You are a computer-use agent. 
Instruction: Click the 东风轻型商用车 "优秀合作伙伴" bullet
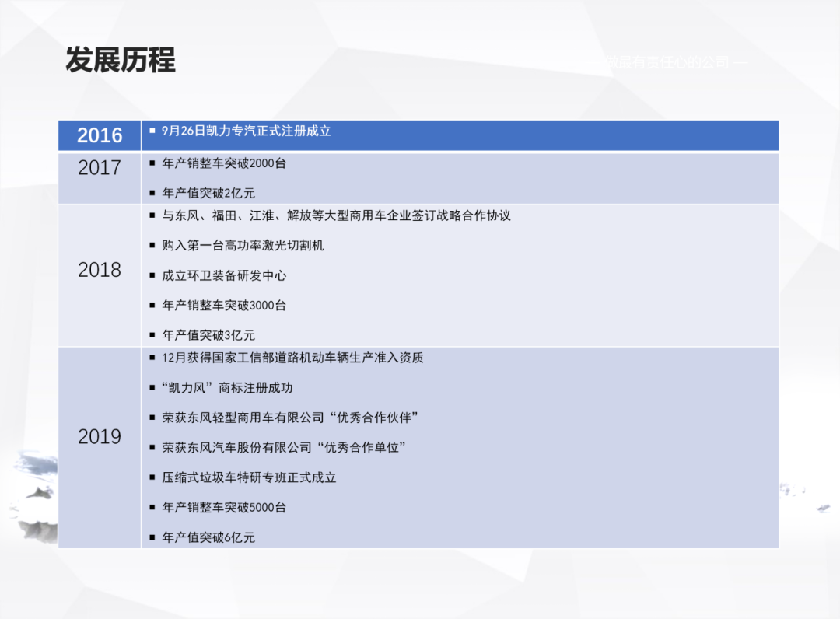(291, 418)
